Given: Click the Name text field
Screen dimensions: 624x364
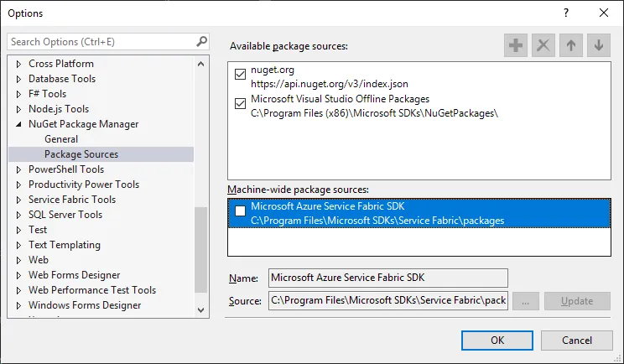Looking at the screenshot, I should [x=387, y=278].
